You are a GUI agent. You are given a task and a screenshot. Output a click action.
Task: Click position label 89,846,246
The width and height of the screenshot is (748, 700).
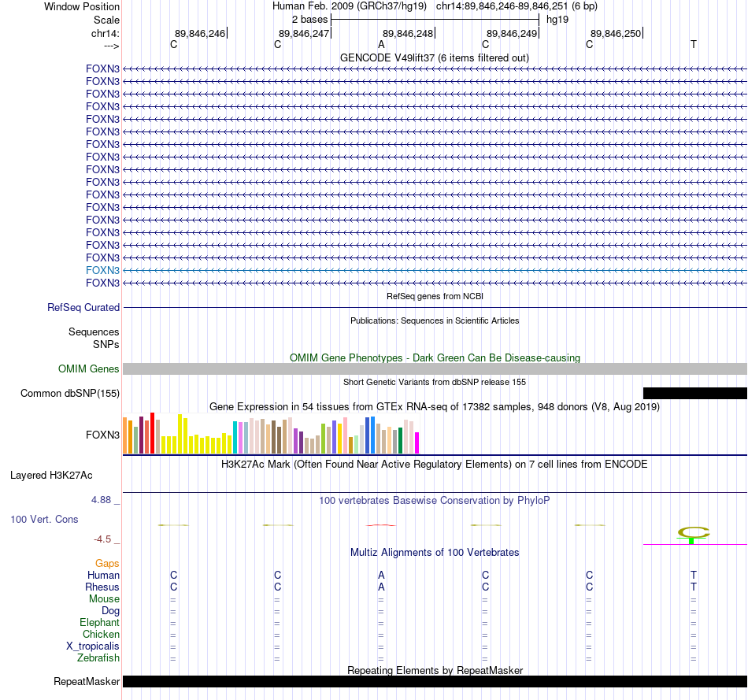pos(200,33)
